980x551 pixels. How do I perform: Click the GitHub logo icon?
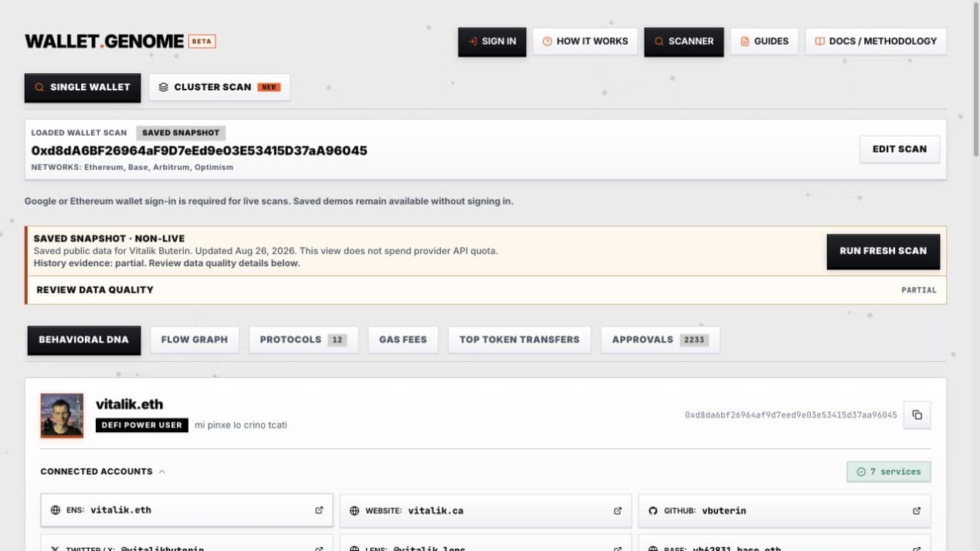click(x=653, y=510)
